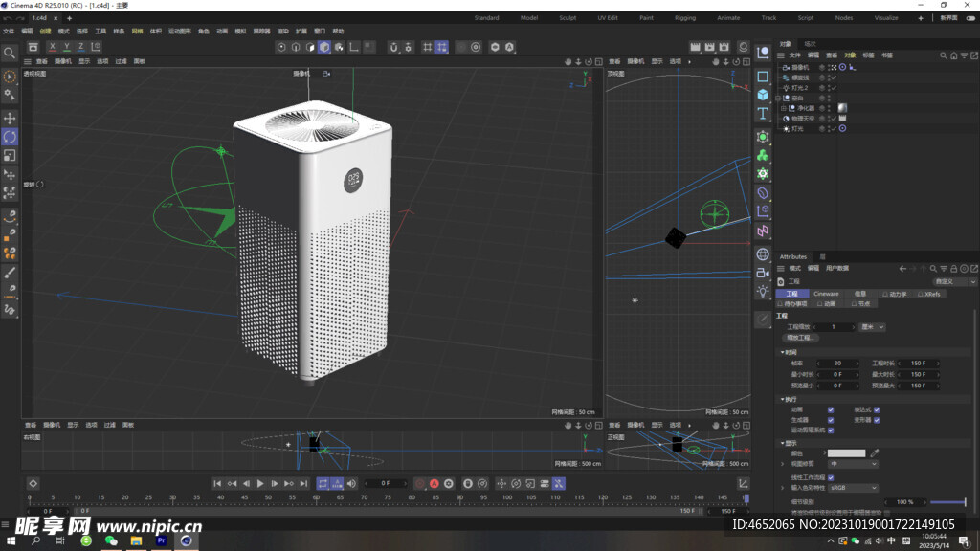The image size is (980, 551).
Task: Click the 缩放工程 button
Action: click(800, 338)
